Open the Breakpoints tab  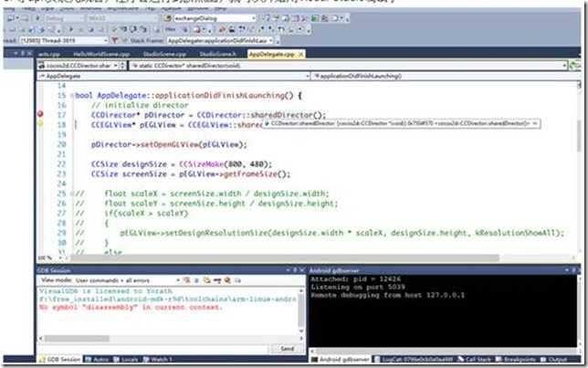tap(516, 360)
